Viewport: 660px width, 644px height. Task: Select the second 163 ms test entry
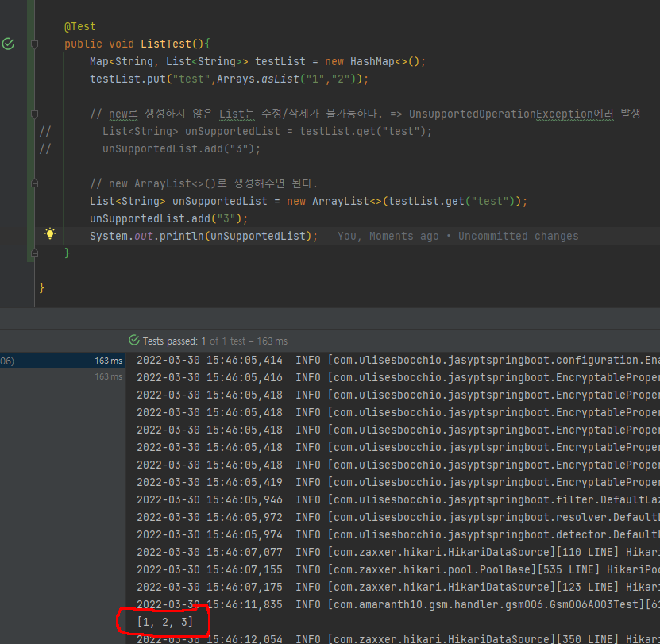coord(111,376)
